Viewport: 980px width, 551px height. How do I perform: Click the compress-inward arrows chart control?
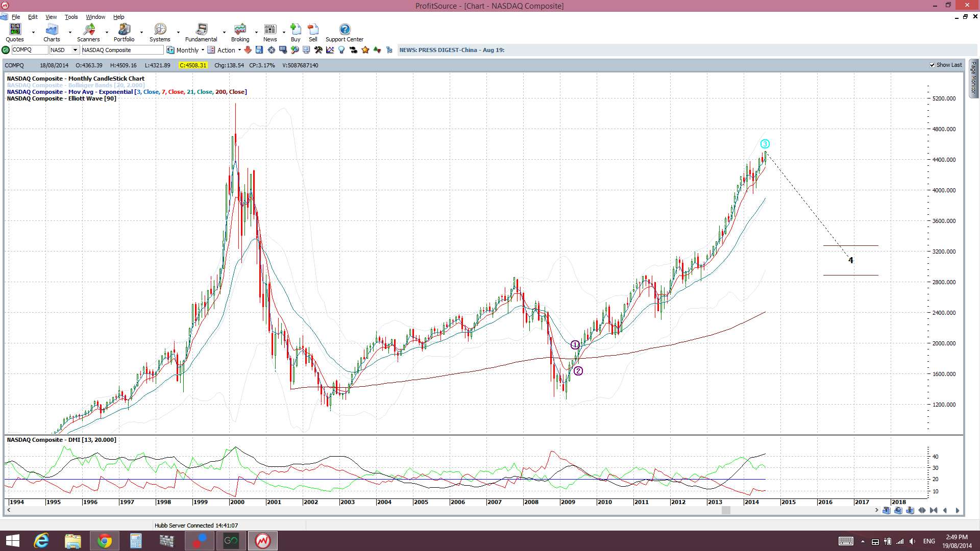(x=934, y=510)
